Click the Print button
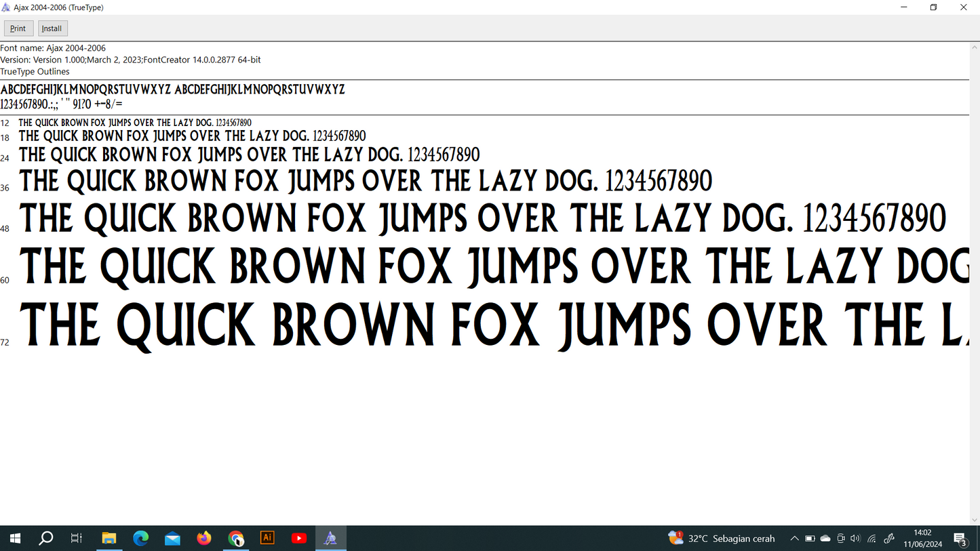This screenshot has width=980, height=551. click(x=18, y=28)
